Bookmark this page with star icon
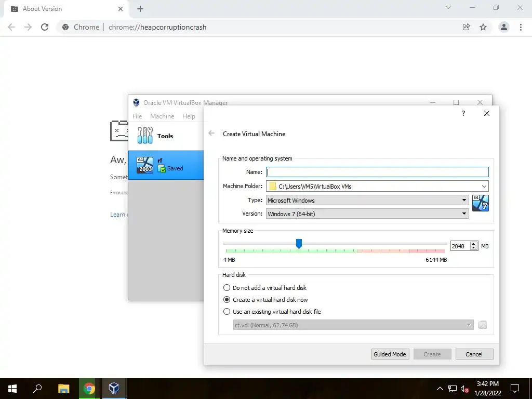Viewport: 532px width, 399px height. point(483,27)
